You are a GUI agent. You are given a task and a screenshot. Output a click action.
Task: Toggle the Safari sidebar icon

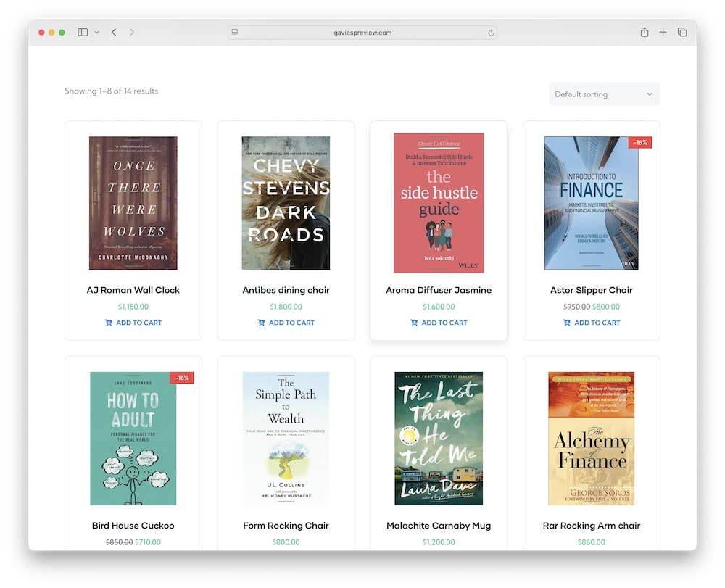pos(83,33)
